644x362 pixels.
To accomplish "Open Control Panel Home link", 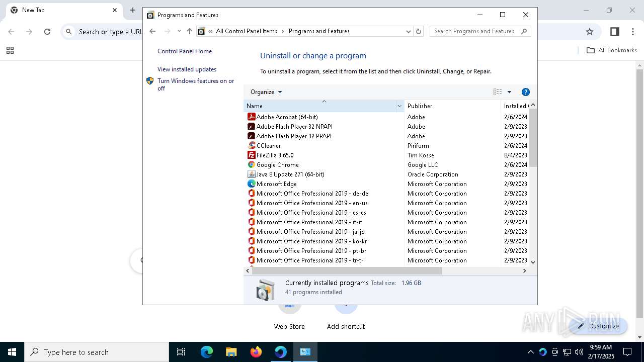I will click(x=185, y=51).
